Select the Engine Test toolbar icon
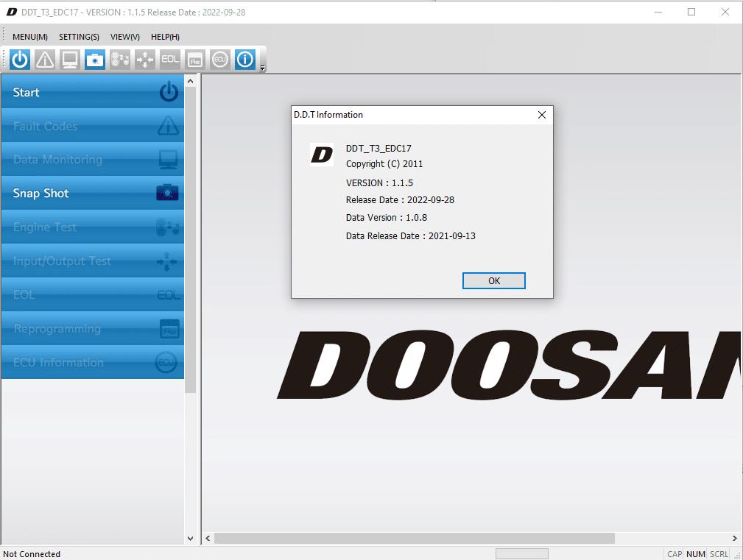Image resolution: width=743 pixels, height=560 pixels. tap(120, 60)
